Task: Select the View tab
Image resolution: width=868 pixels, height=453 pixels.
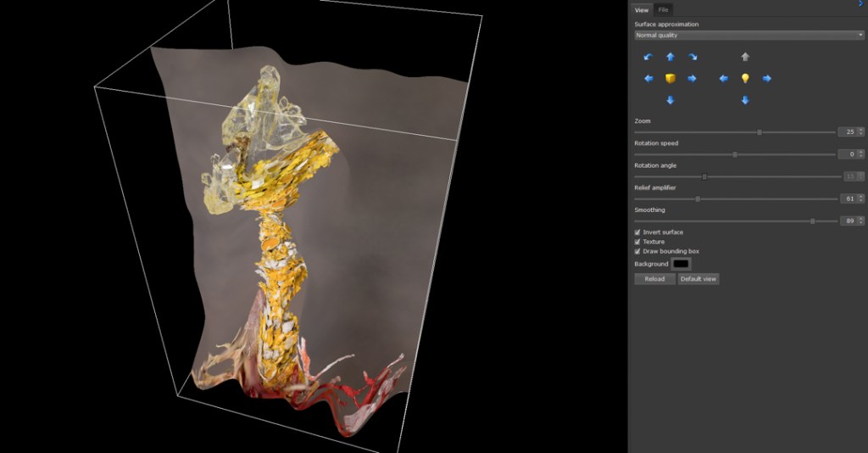Action: click(642, 9)
